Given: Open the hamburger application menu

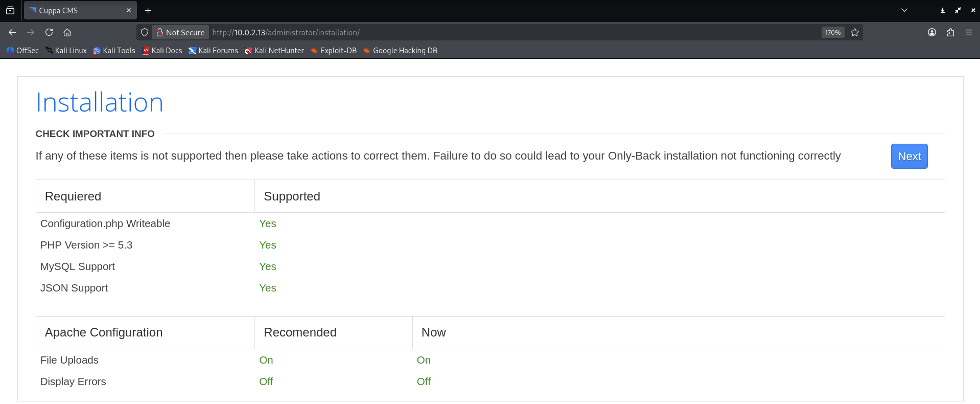Looking at the screenshot, I should pos(969,32).
